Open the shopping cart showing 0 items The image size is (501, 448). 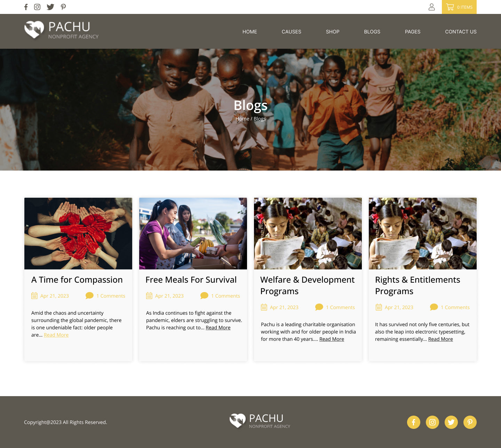click(x=459, y=7)
